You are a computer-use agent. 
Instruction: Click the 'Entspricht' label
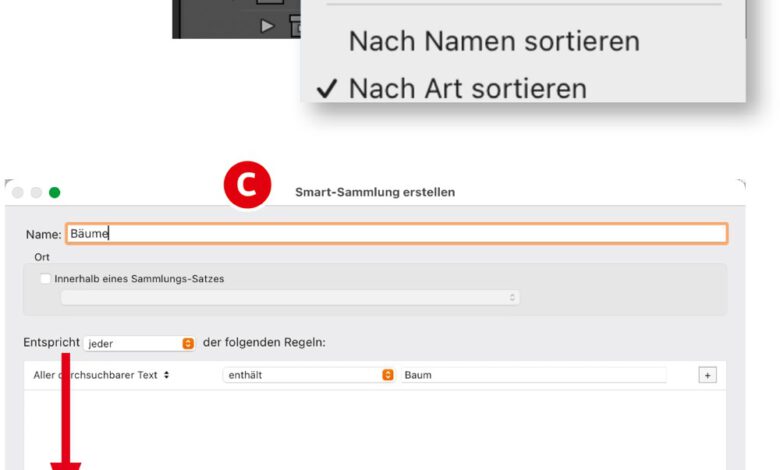click(x=51, y=342)
